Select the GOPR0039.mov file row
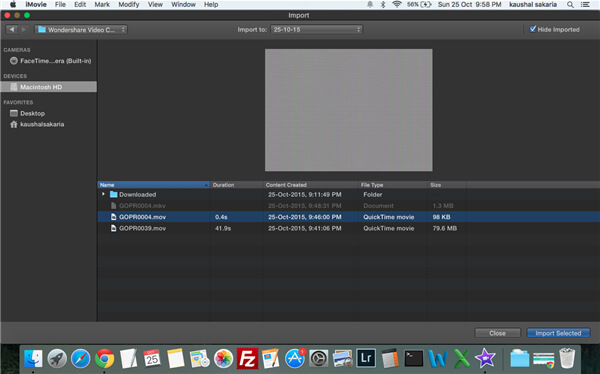Image resolution: width=600 pixels, height=374 pixels. point(349,228)
